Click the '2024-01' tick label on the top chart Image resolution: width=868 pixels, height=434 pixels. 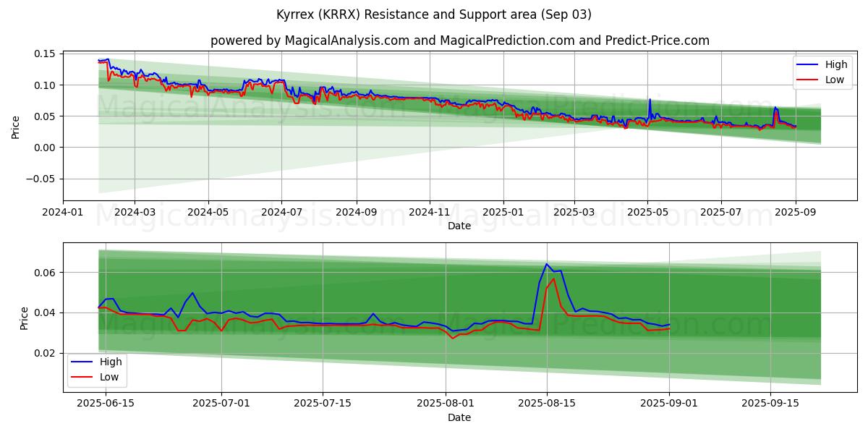pyautogui.click(x=63, y=212)
